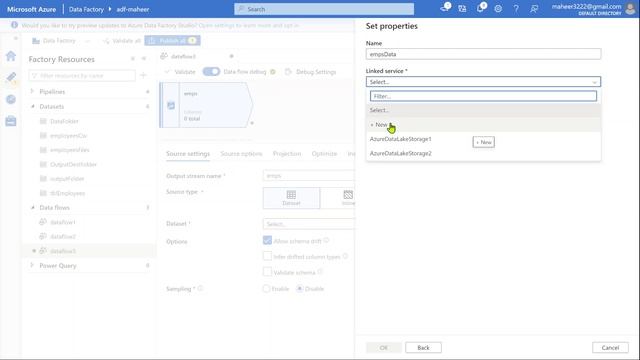The image size is (640, 360).
Task: Click the Back button
Action: pyautogui.click(x=423, y=347)
